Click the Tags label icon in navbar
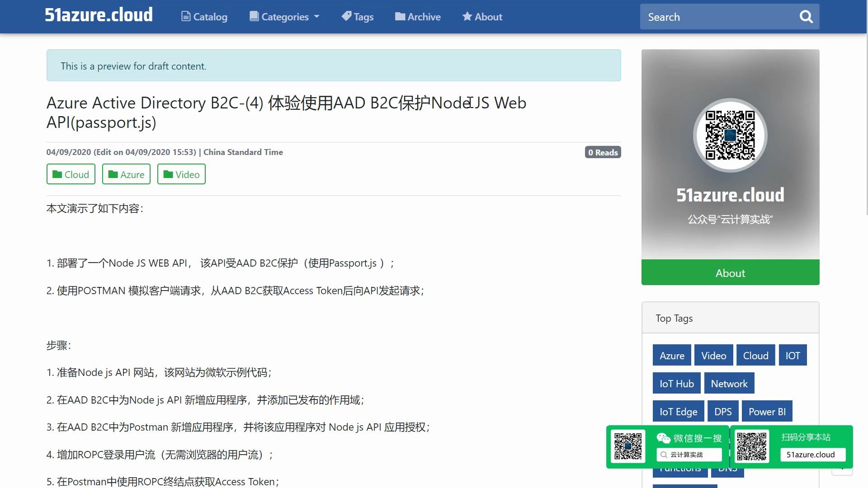 [346, 16]
